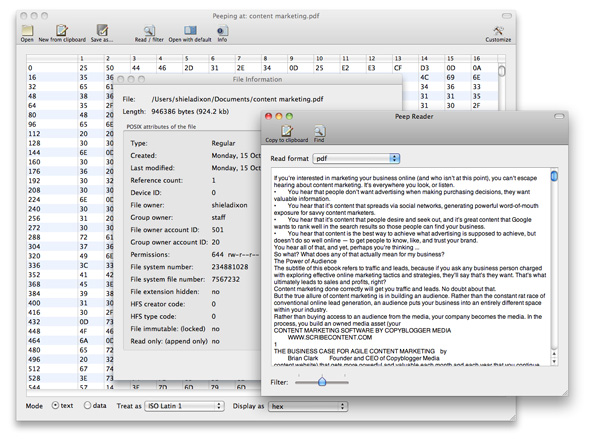Screen dimensions: 590x439
Task: Click hex cell D3 in first row
Action: [x=424, y=68]
